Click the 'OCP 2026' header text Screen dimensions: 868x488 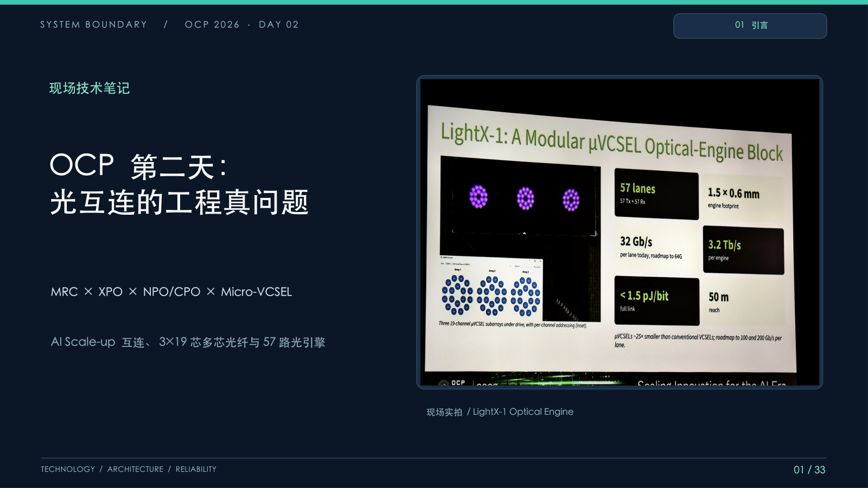tap(212, 24)
